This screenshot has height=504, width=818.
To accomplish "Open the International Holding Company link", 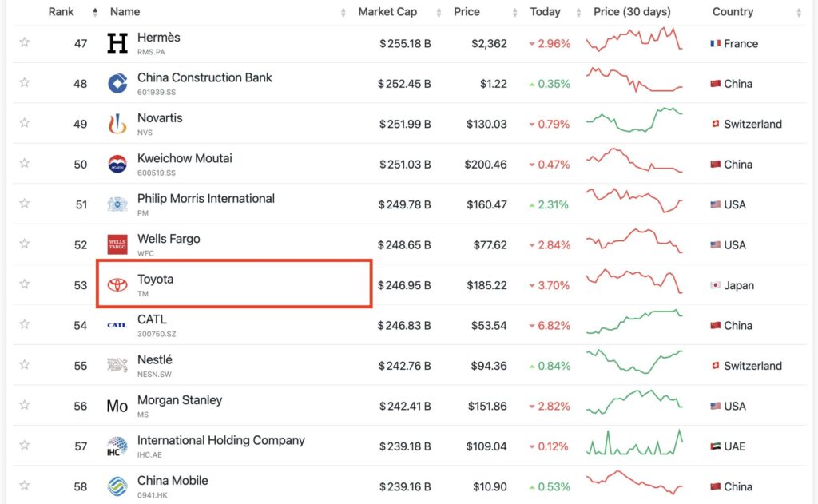I will pos(220,440).
